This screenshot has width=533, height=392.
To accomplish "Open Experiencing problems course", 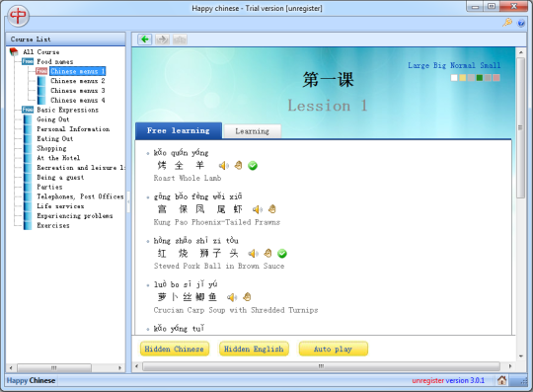I will (x=75, y=215).
